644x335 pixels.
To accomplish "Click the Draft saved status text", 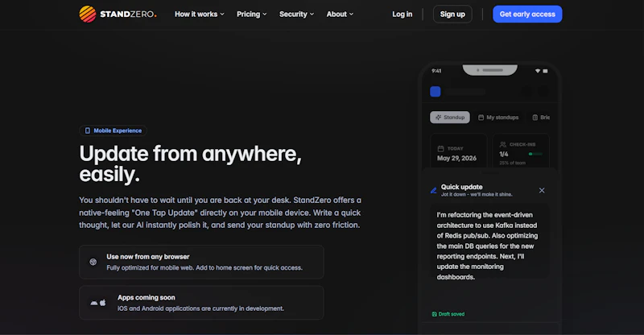I will point(452,314).
